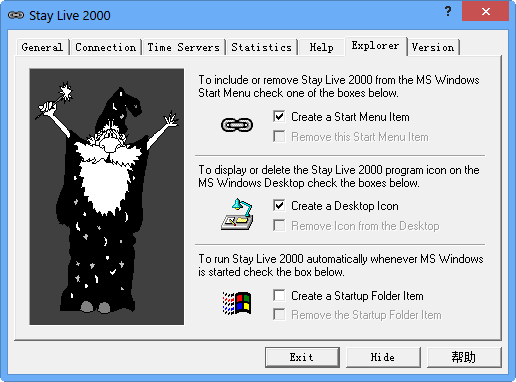Open the Help tab
The width and height of the screenshot is (516, 382).
[321, 47]
